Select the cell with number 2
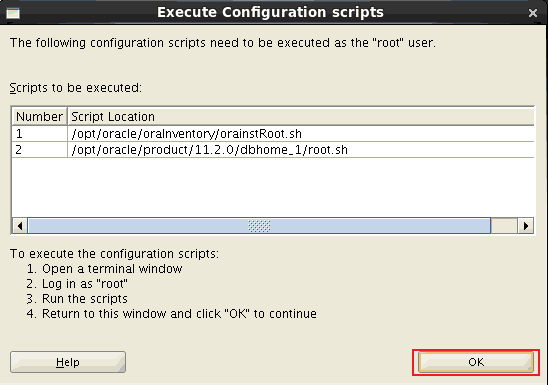 [x=39, y=150]
